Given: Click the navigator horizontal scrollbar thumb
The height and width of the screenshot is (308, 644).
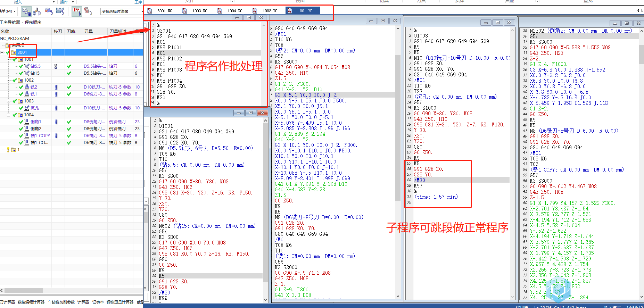Looking at the screenshot, I should pos(23,290).
